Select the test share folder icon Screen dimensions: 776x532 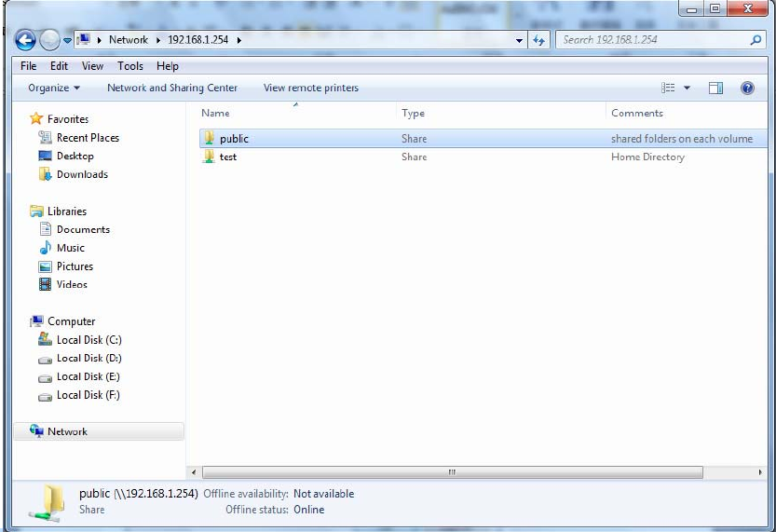coord(210,157)
